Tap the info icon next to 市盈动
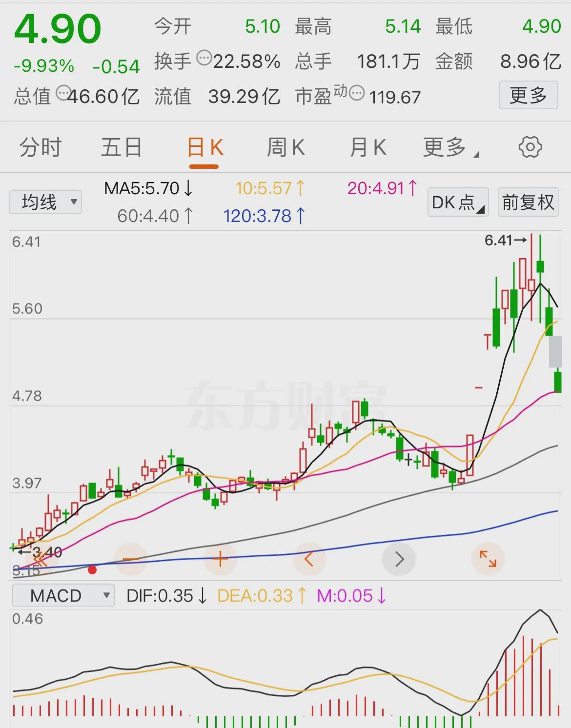Image resolution: width=571 pixels, height=728 pixels. coord(357,92)
